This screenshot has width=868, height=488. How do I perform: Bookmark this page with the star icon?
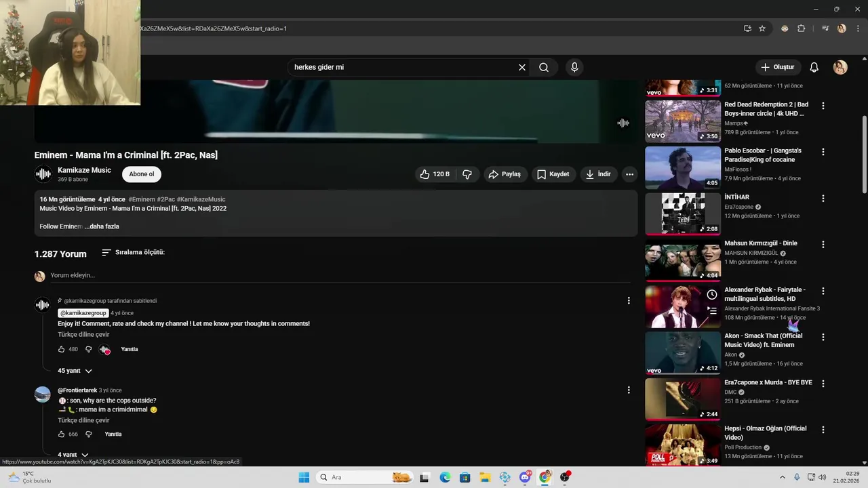762,28
